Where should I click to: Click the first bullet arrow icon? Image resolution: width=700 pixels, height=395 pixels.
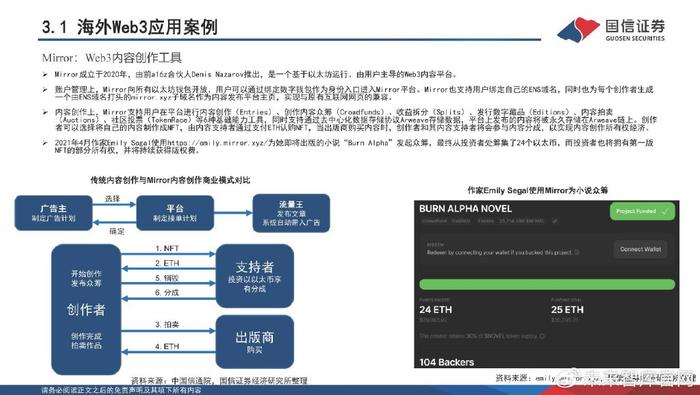45,75
